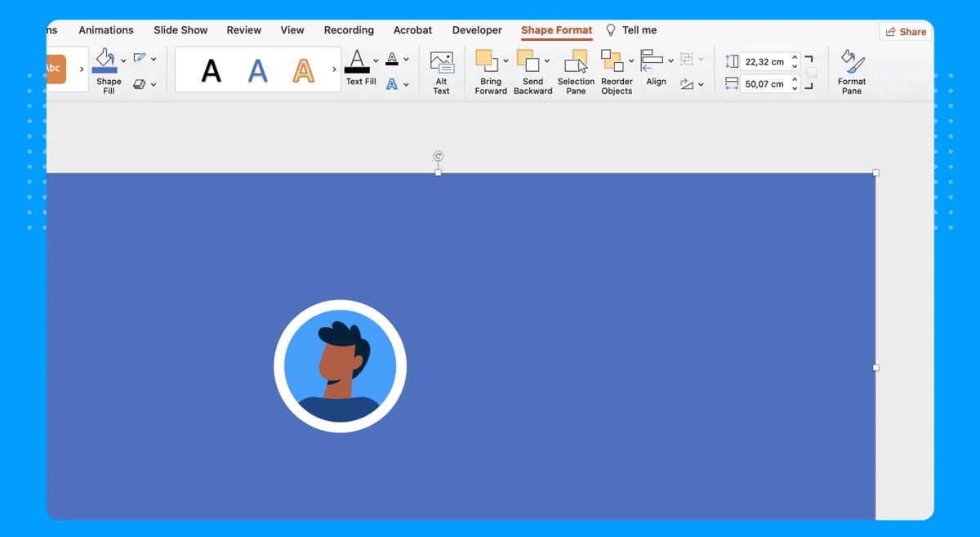This screenshot has width=980, height=537.
Task: Click the Share button
Action: pyautogui.click(x=906, y=32)
